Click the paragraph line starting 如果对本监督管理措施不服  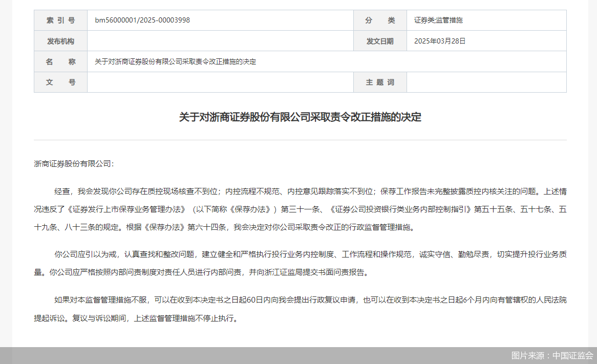tap(310, 300)
